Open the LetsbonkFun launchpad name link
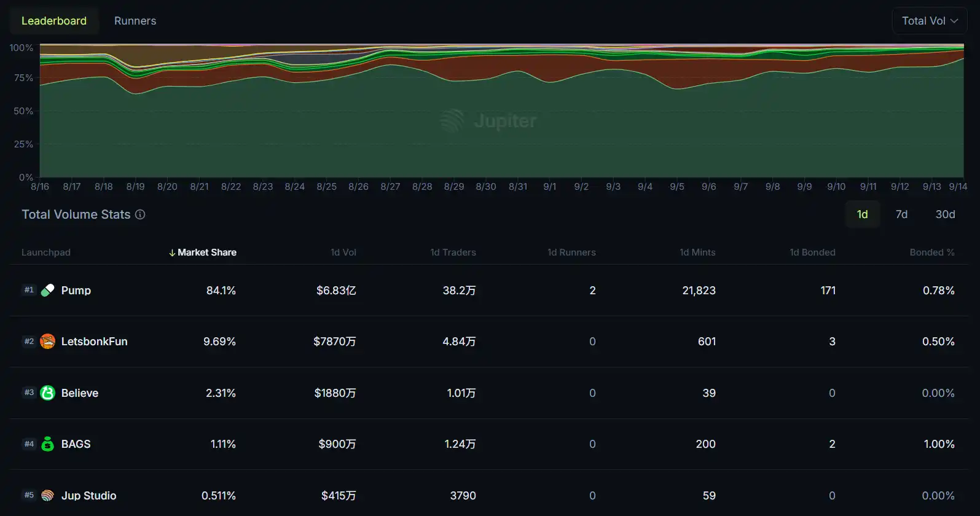Viewport: 980px width, 516px height. tap(94, 342)
